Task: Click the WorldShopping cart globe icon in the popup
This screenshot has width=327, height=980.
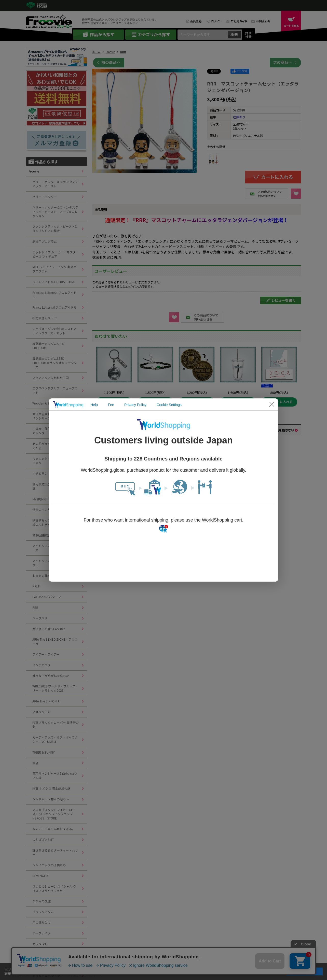Action: (163, 528)
